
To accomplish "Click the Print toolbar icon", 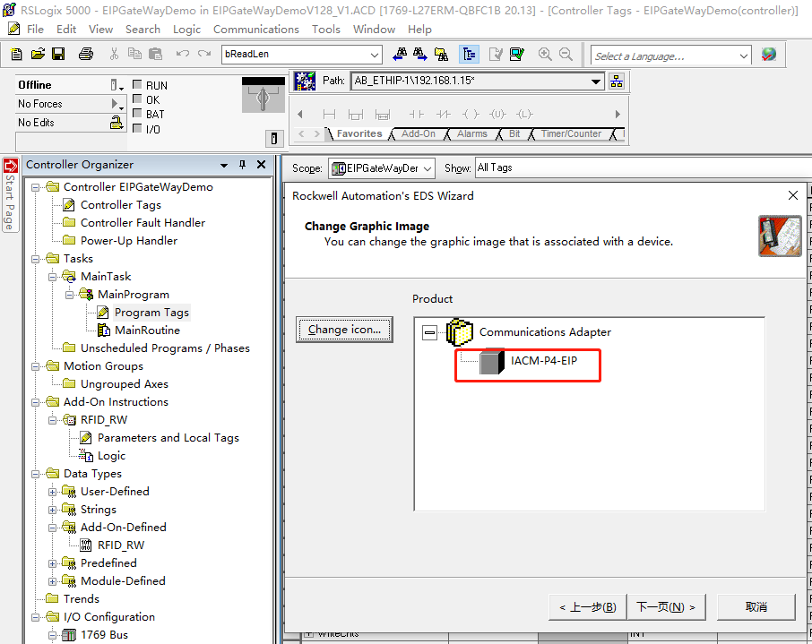I will (85, 55).
